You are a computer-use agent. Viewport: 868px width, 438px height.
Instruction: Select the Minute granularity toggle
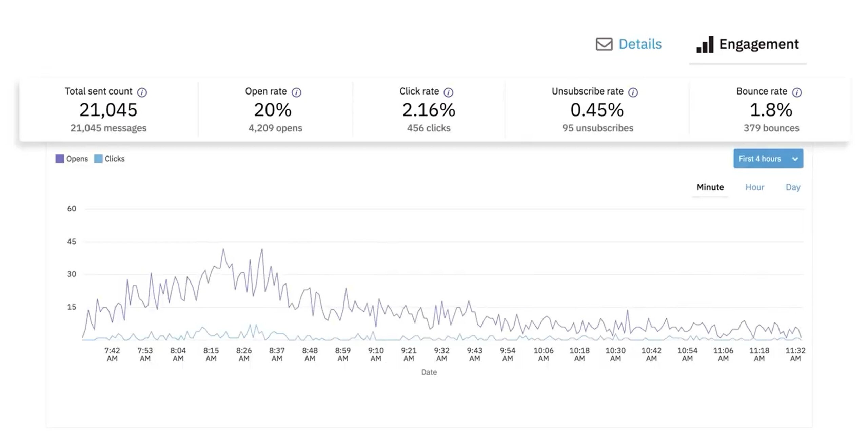[x=710, y=187]
